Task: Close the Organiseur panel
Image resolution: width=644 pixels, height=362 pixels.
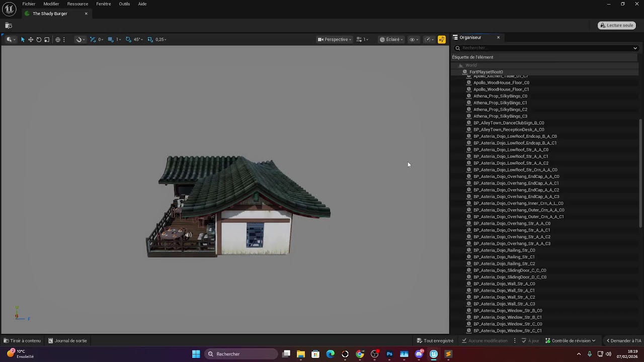Action: (498, 37)
